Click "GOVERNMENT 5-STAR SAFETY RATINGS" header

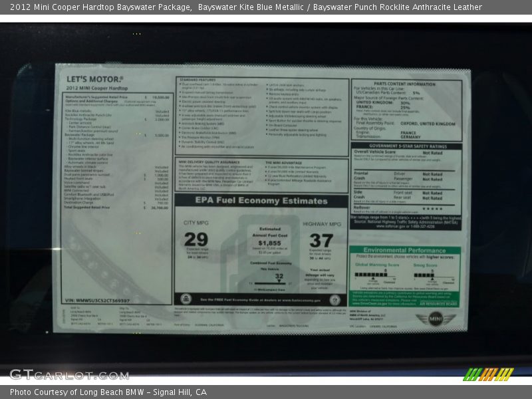tap(408, 146)
